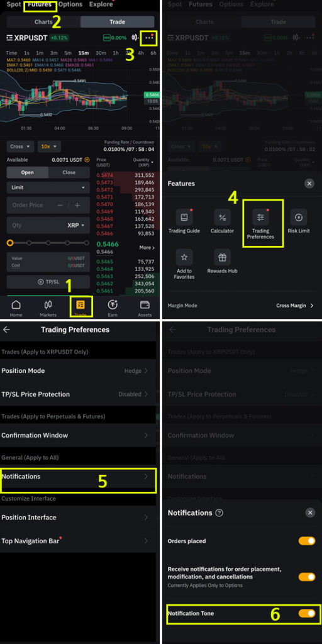The width and height of the screenshot is (322, 644).
Task: Tap the Add to Favorites star icon
Action: [x=184, y=257]
